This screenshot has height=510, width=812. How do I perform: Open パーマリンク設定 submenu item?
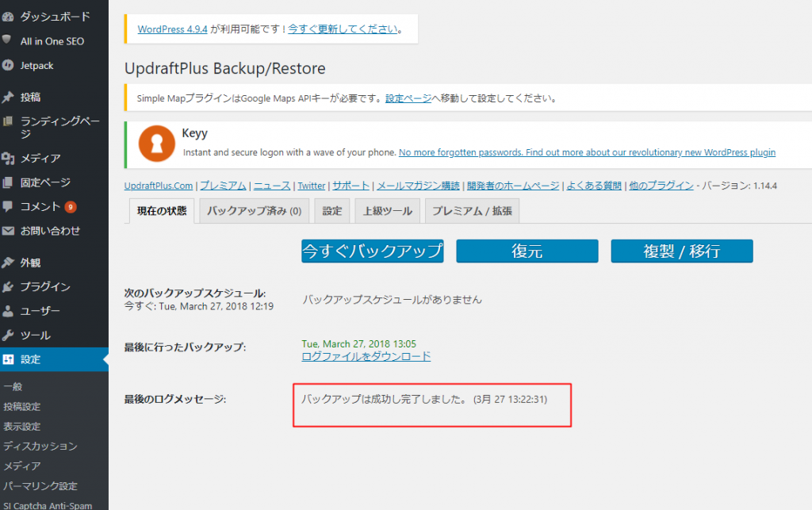click(40, 485)
